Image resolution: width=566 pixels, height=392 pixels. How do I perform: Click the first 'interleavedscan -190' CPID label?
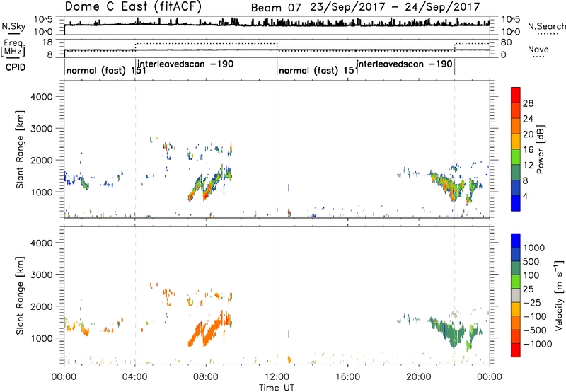click(x=185, y=64)
